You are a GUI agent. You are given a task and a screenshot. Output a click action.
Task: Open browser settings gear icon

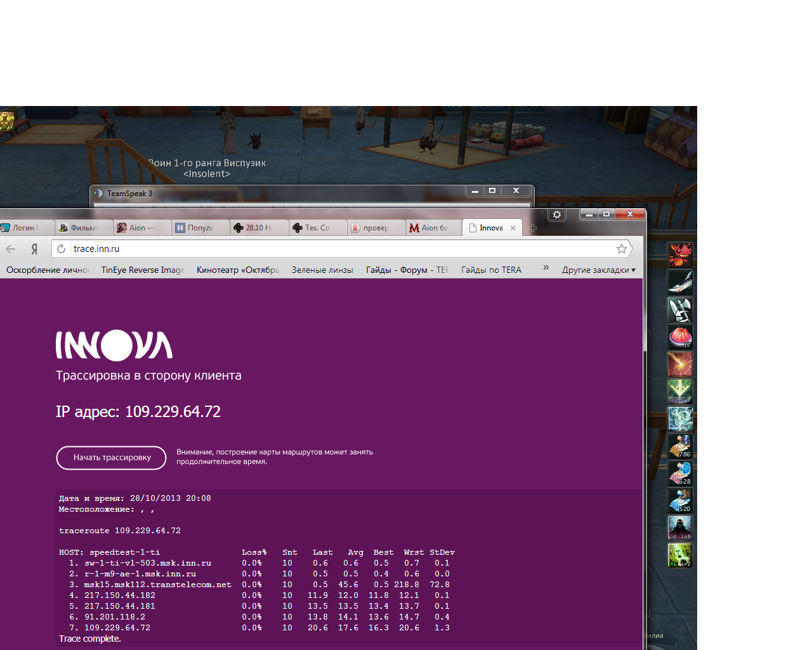coord(557,215)
